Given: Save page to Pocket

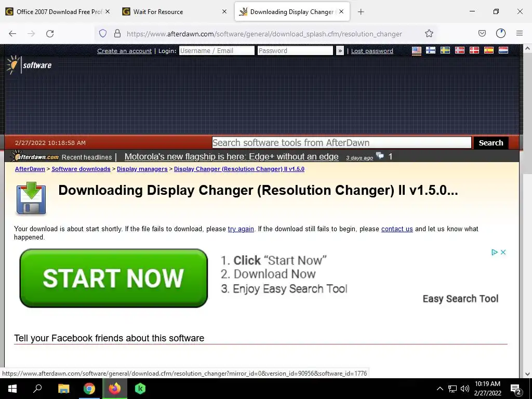Looking at the screenshot, I should tap(482, 33).
